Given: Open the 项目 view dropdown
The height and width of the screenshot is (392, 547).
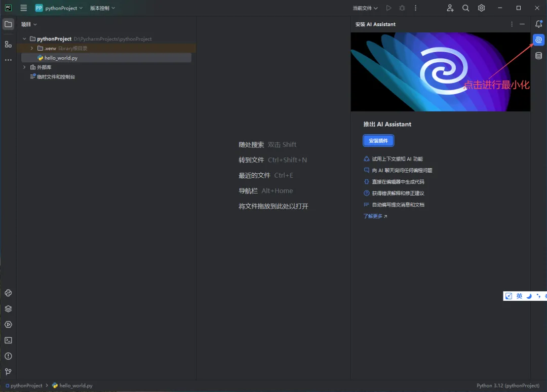Looking at the screenshot, I should click(x=28, y=24).
